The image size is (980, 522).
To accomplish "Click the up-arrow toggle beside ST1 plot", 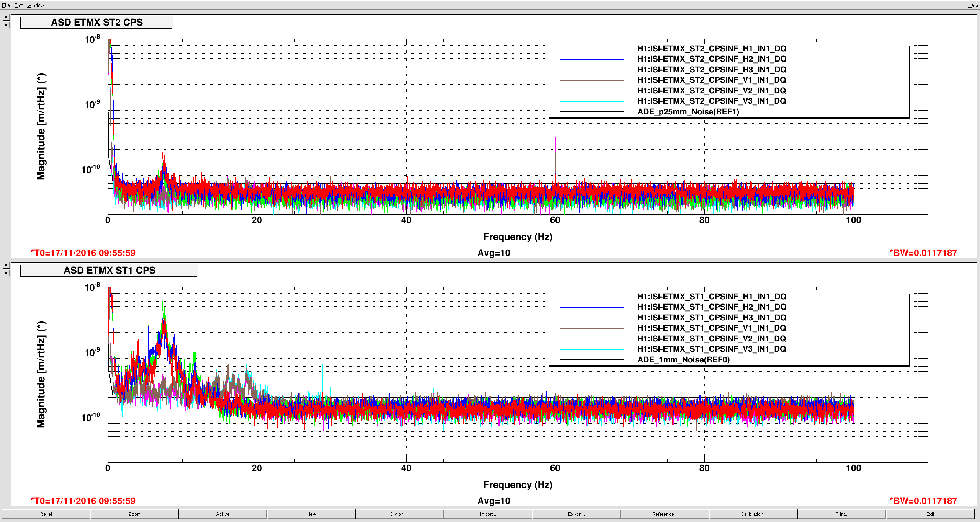I will point(6,273).
